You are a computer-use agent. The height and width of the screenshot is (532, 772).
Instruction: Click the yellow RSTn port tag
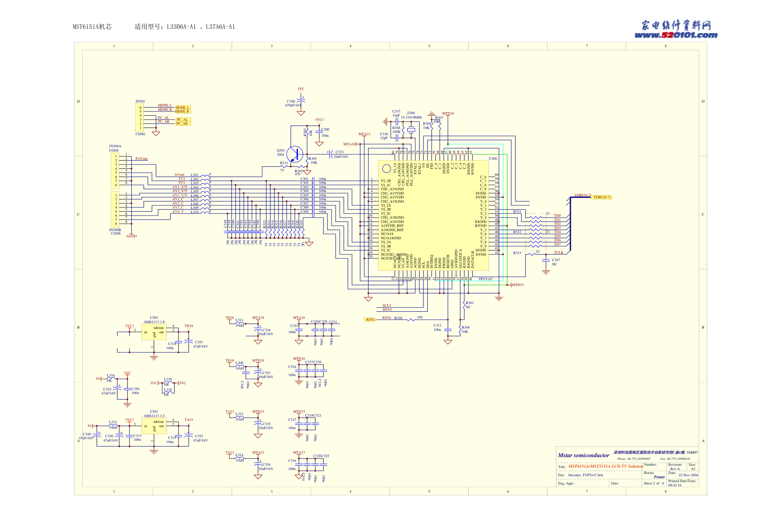[x=370, y=320]
